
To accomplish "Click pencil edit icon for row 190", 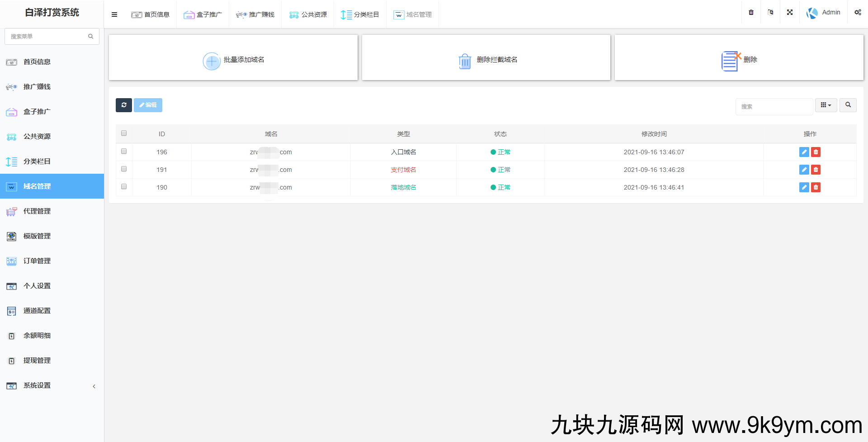I will click(x=804, y=187).
